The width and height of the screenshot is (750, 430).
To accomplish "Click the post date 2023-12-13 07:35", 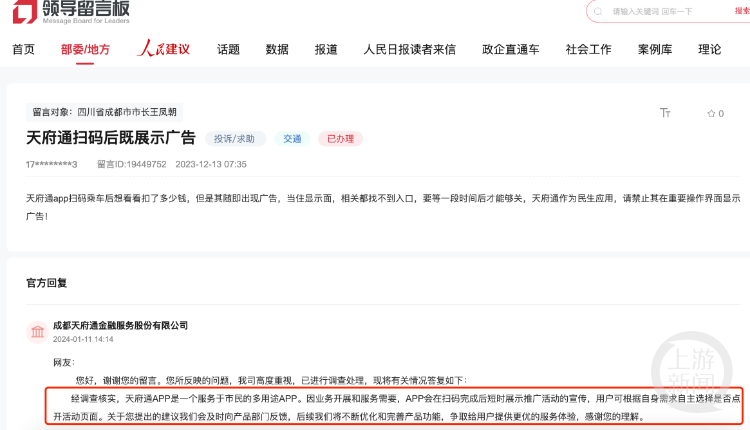I will point(211,165).
